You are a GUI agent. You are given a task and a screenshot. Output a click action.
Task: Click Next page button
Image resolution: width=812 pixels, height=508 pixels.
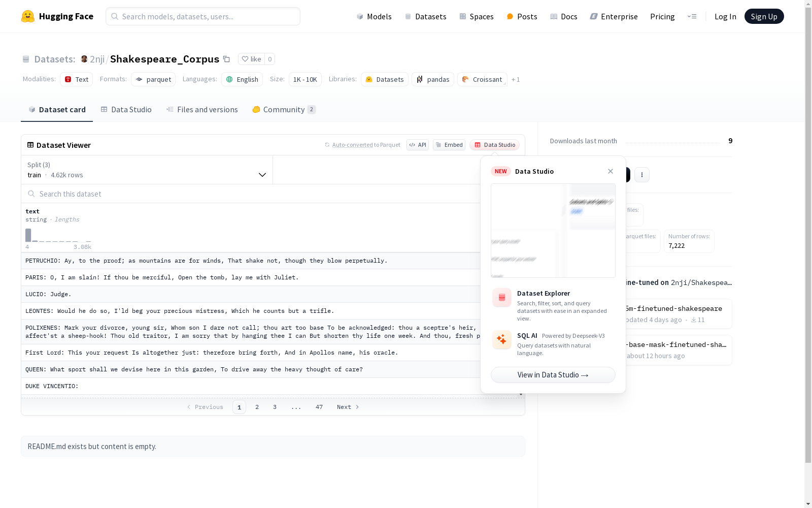coord(348,407)
